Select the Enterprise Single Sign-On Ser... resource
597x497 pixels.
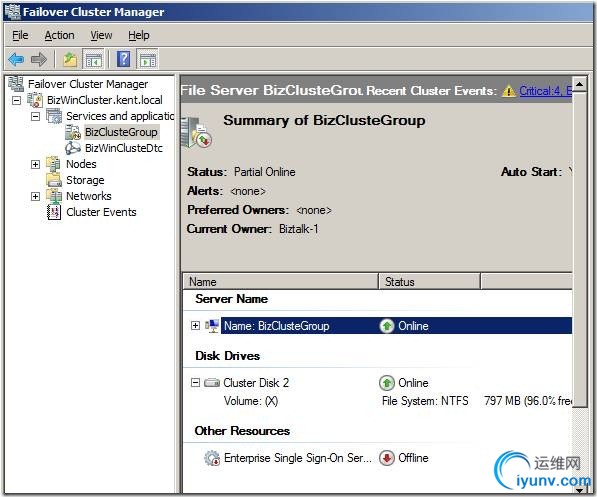point(298,458)
